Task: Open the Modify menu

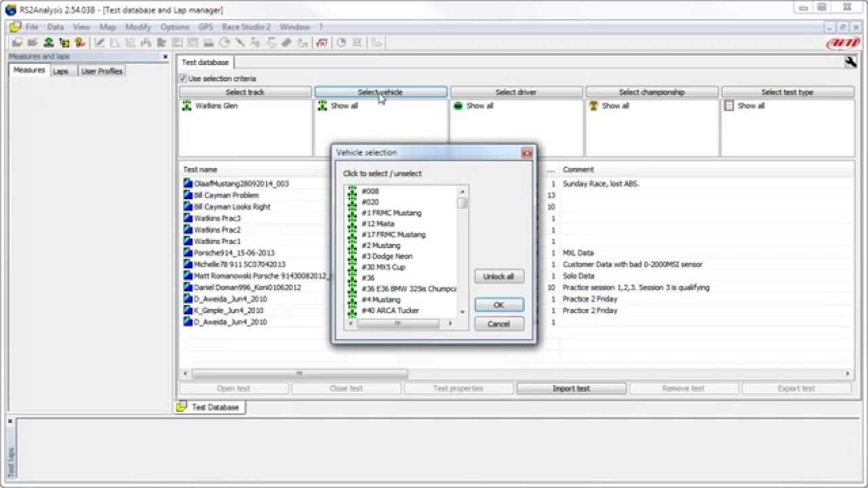Action: (x=138, y=27)
